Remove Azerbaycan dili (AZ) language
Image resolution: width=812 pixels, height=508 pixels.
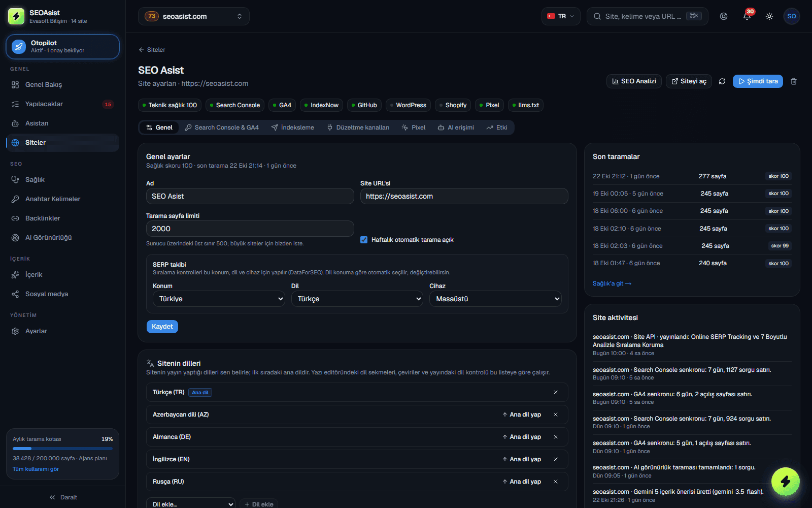coord(556,415)
